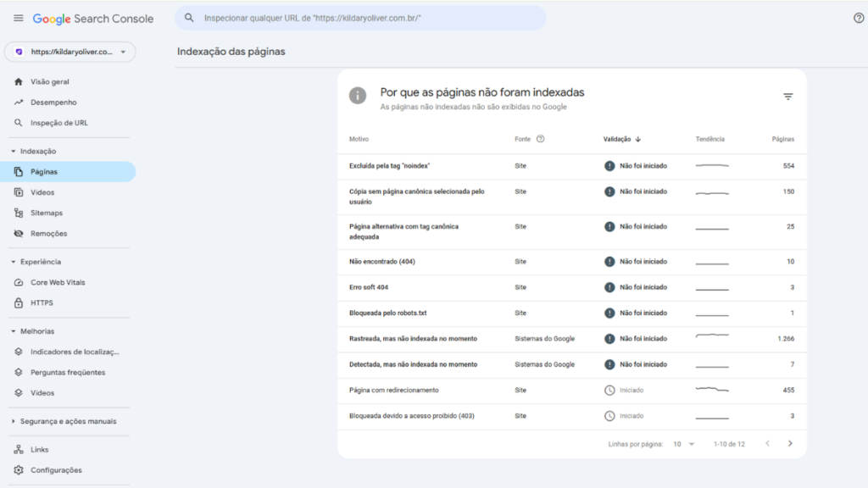Screen dimensions: 868x488
Task: Open Perguntas freqüentes menu item
Action: coord(68,373)
